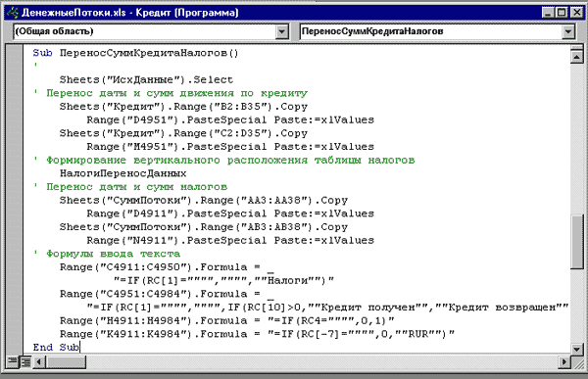Click line Range("K4911:K4984").Formula with RUR
Viewport: 588px width, 379px height.
pyautogui.click(x=257, y=334)
